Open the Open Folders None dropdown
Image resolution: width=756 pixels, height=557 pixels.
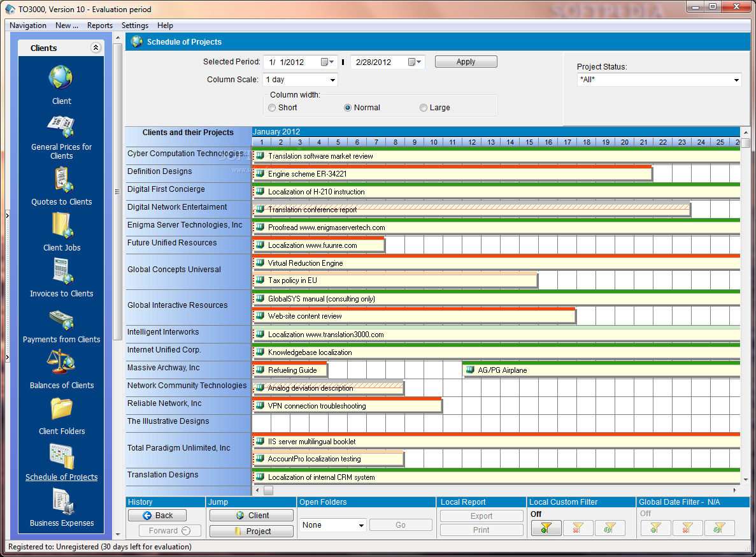[x=361, y=525]
